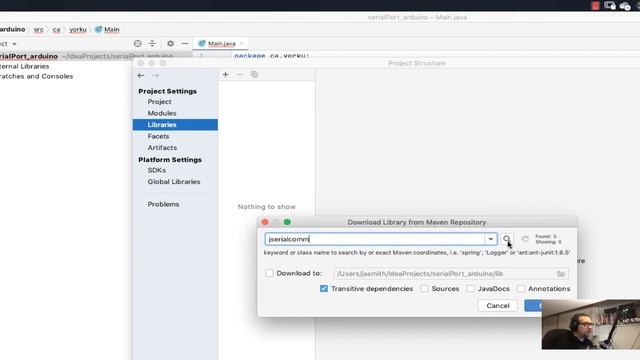Open Problems in the settings sidebar
This screenshot has width=640, height=360.
[x=163, y=204]
